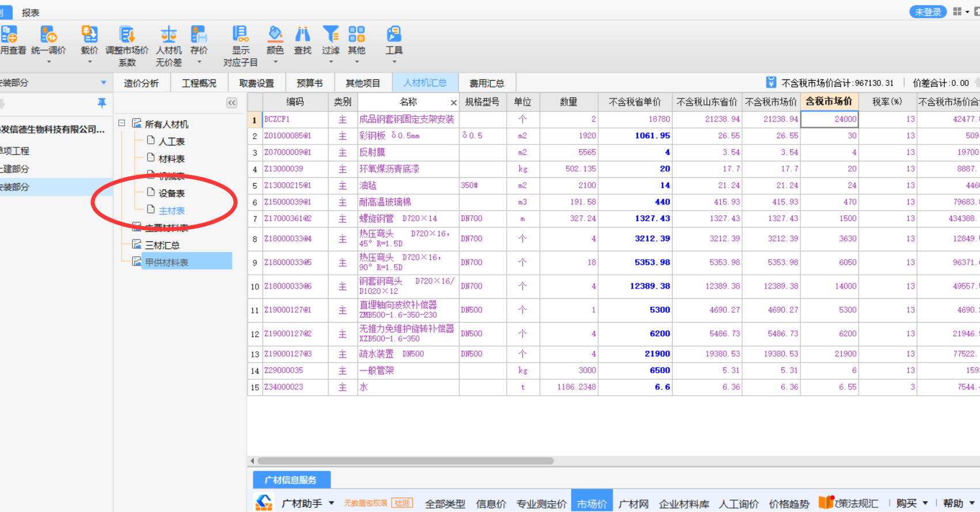Open the 工具 dropdown arrow
The width and height of the screenshot is (980, 512).
click(394, 62)
